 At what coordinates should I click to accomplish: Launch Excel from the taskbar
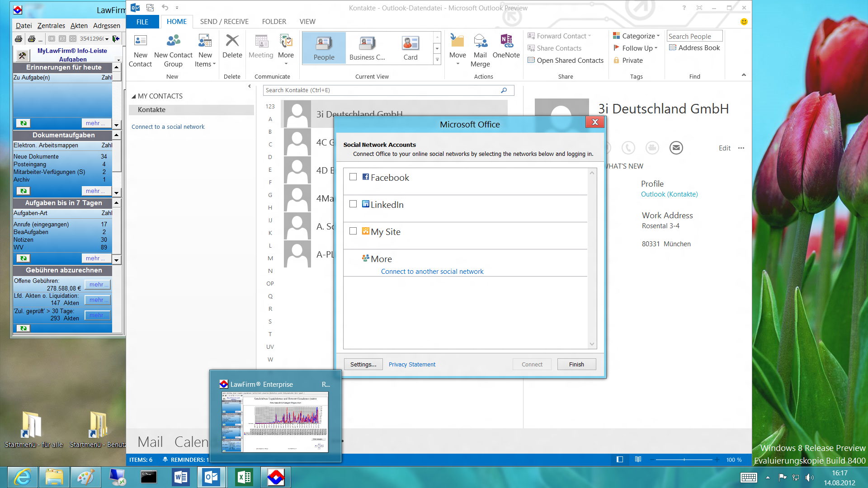244,477
